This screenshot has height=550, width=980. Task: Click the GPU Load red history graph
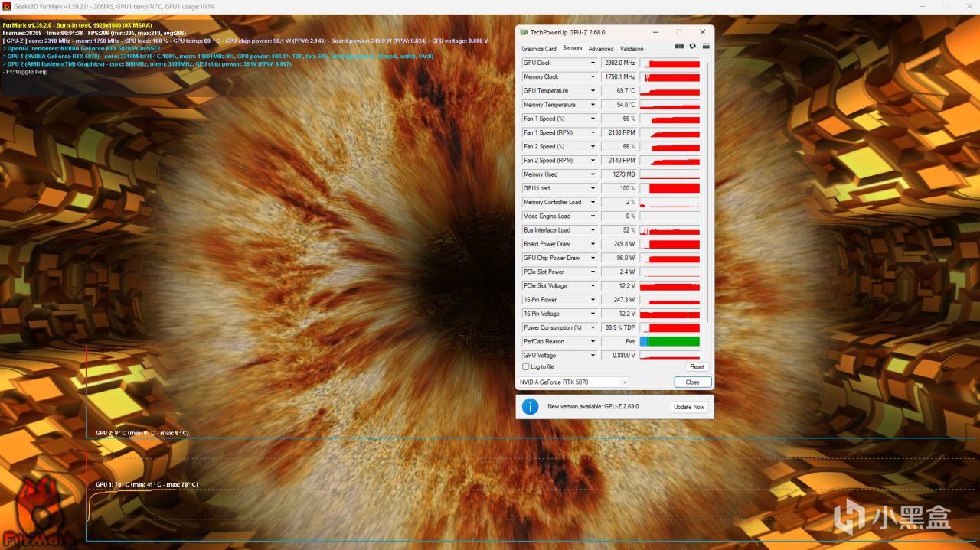point(670,188)
